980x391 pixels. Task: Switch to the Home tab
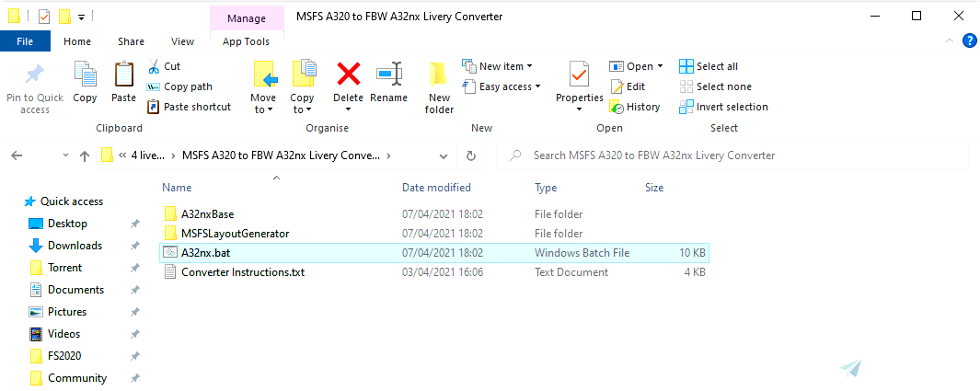[77, 41]
